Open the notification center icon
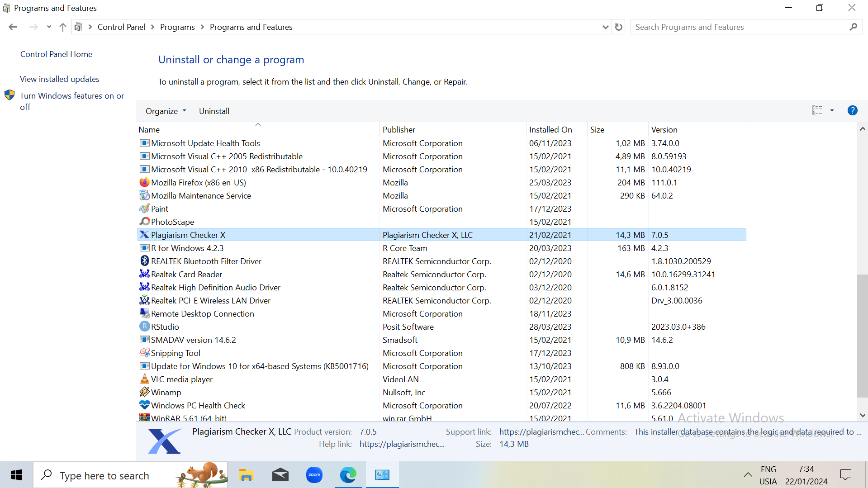 (x=845, y=475)
